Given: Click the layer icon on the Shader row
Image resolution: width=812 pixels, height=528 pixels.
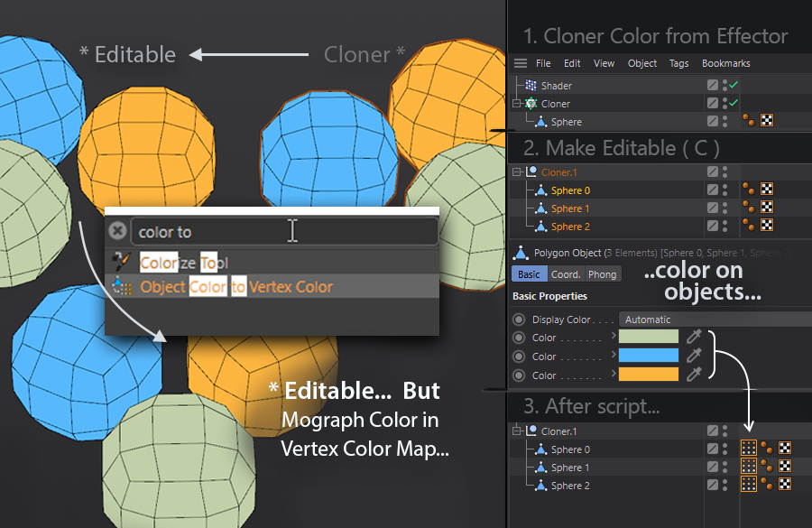Looking at the screenshot, I should (713, 85).
